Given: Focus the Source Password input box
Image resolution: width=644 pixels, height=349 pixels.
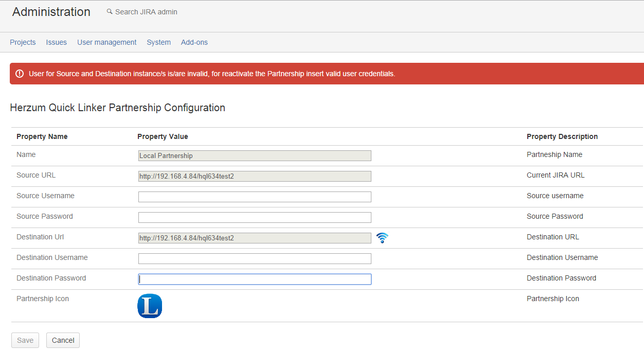Looking at the screenshot, I should (255, 217).
